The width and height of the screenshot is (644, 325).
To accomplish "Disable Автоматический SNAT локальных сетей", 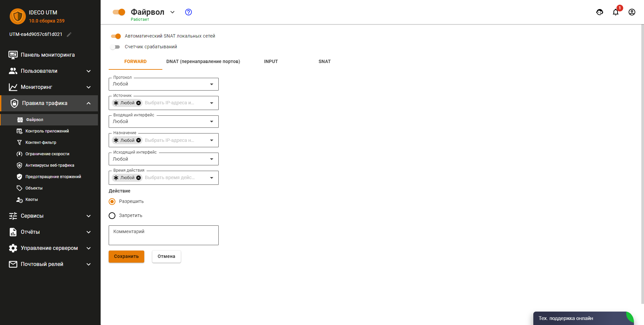I will coord(116,36).
